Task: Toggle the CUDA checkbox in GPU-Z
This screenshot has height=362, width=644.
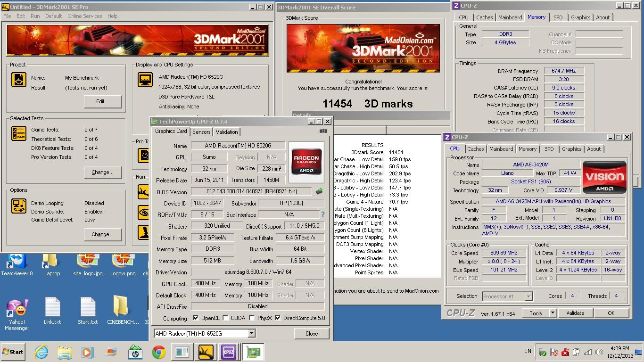Action: (226, 318)
